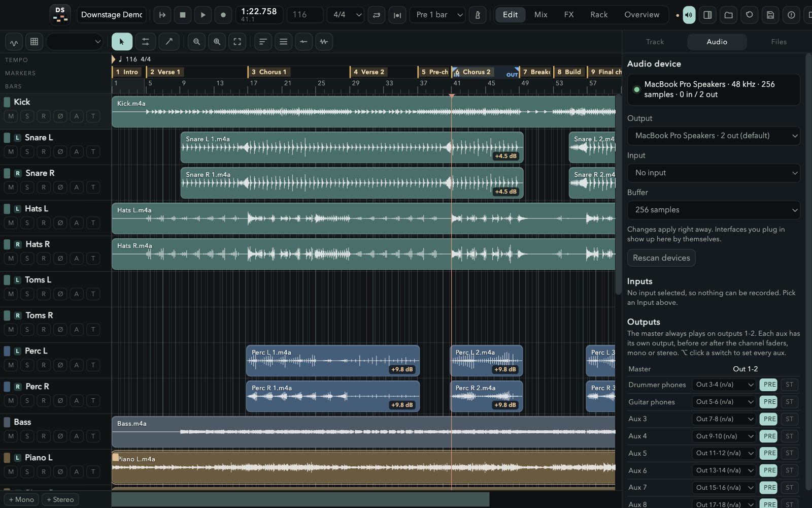Click the zoom-to-fit frame icon
This screenshot has height=508, width=812.
click(x=238, y=42)
